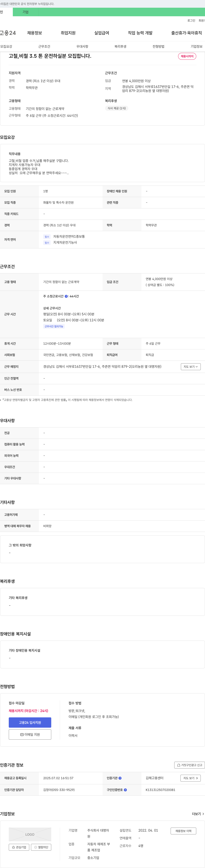This screenshot has height=868, width=205.
Task: Open the 주 소정근로시간 info tooltip icon
Action: point(66,296)
